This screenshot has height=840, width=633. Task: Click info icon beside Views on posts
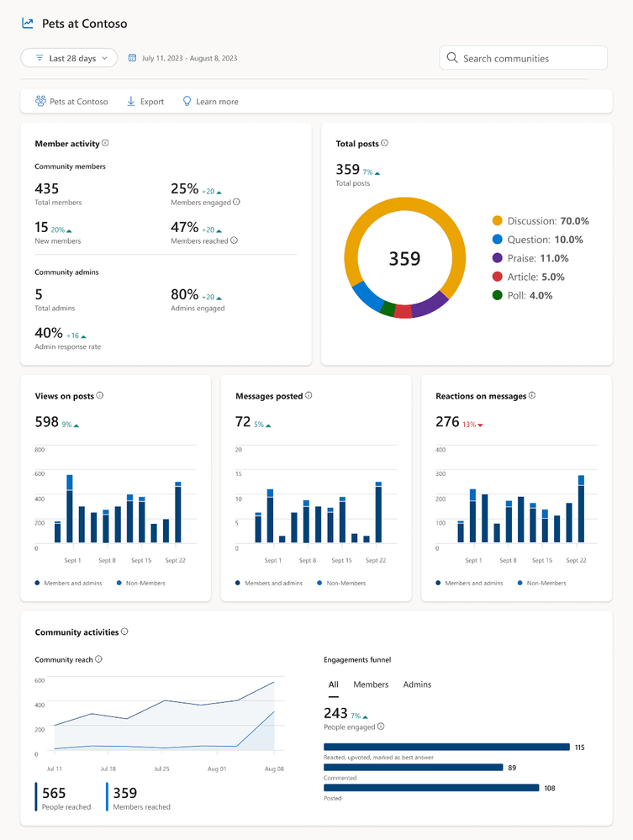(x=99, y=395)
